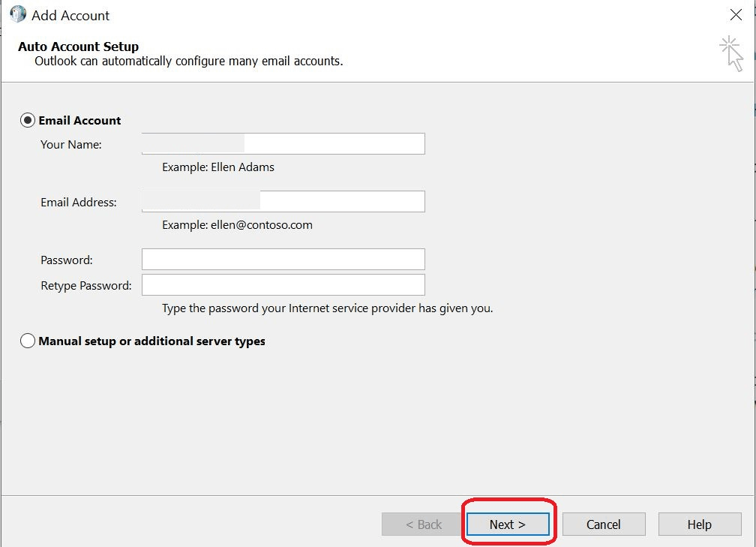756x547 pixels.
Task: Click into the Password field
Action: (x=283, y=259)
